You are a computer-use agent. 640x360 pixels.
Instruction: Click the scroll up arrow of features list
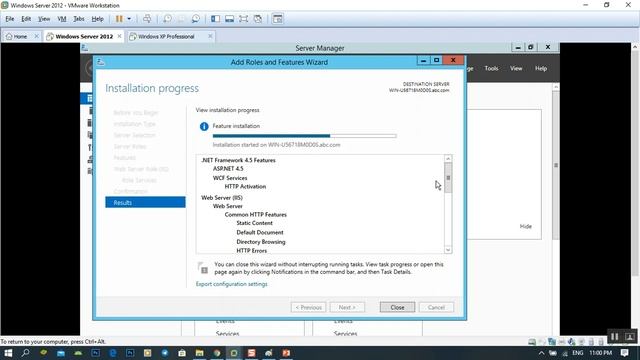448,158
